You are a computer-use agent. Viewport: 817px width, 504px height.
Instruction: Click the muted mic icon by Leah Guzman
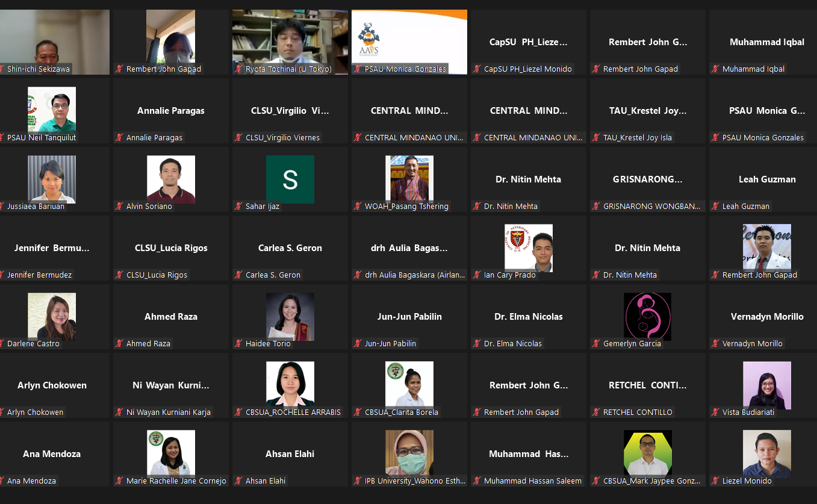pos(716,207)
